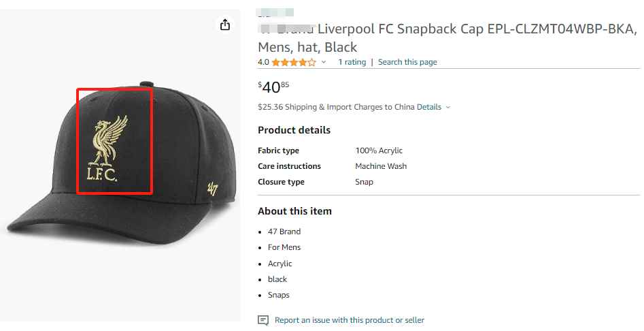This screenshot has width=644, height=331.
Task: Click the "About this item" heading
Action: click(x=294, y=211)
